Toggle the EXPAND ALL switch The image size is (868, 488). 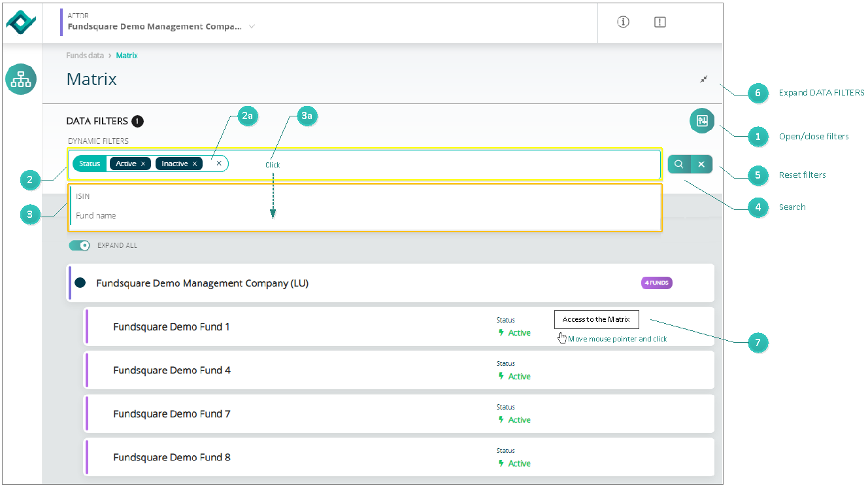(79, 245)
